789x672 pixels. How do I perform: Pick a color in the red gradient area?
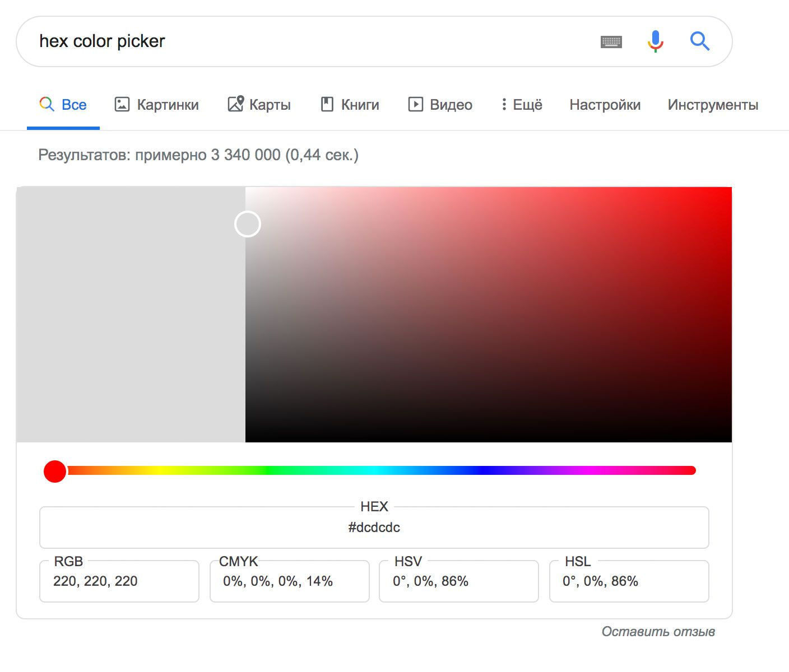489,315
